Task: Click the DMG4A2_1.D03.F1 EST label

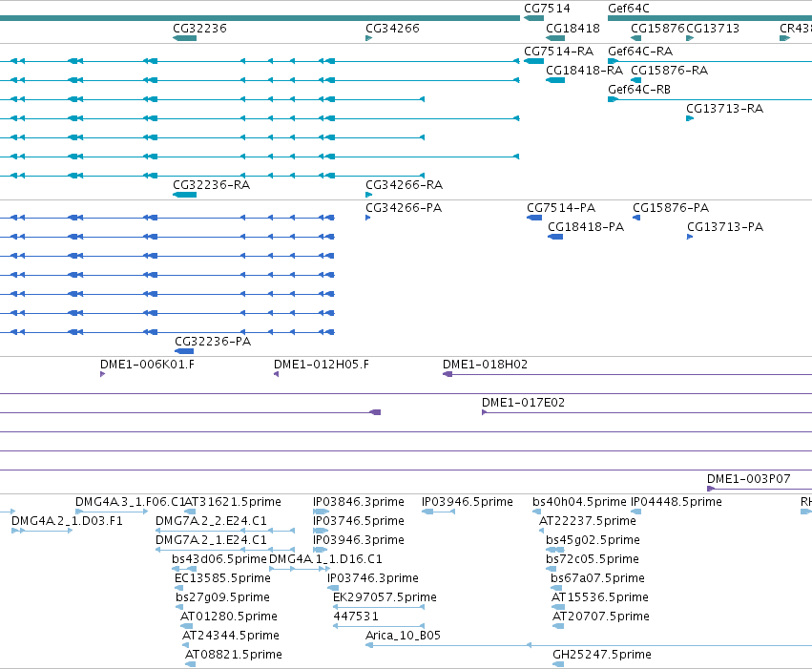Action: pos(67,521)
